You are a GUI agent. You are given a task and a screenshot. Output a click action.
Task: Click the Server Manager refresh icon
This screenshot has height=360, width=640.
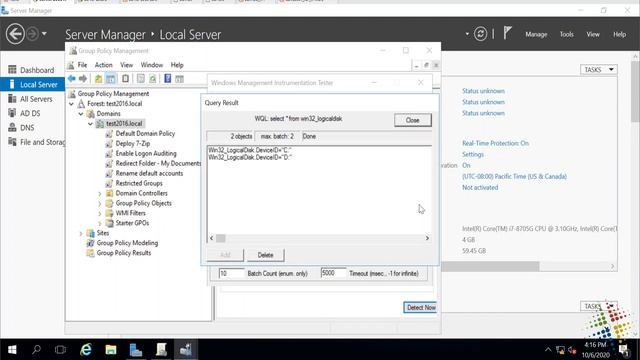click(x=480, y=34)
